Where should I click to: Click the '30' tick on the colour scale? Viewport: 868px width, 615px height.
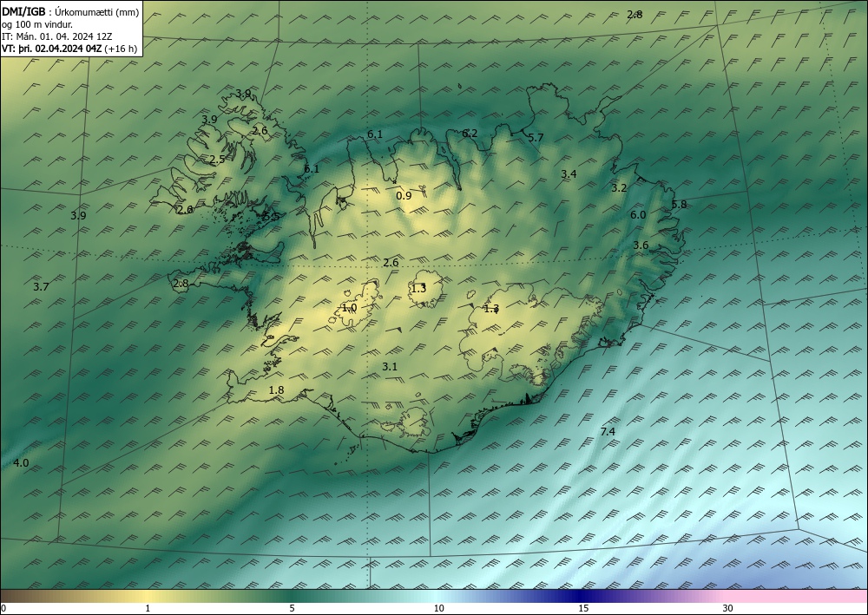[x=728, y=609]
